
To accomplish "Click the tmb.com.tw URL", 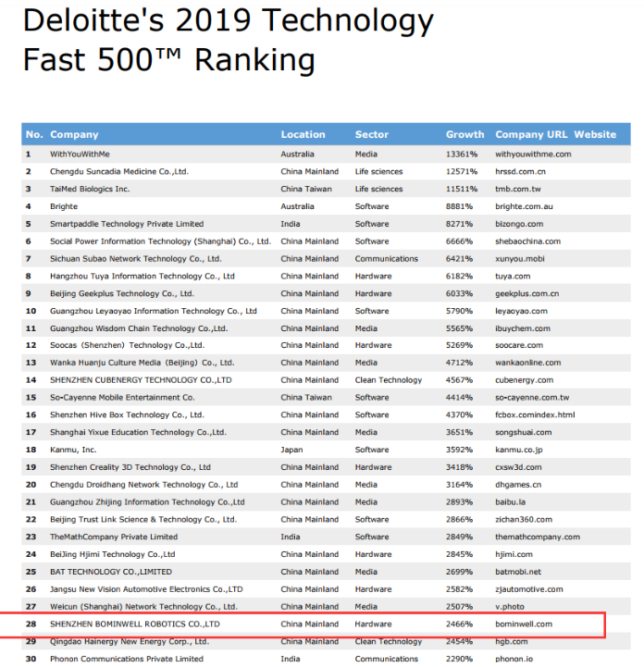I will click(x=517, y=189).
